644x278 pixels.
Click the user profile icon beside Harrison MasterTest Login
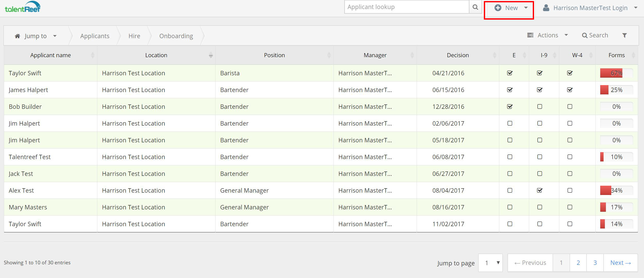pyautogui.click(x=546, y=7)
